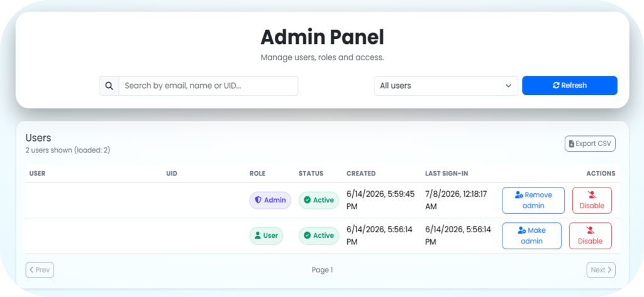Click the User role badge

[266, 236]
